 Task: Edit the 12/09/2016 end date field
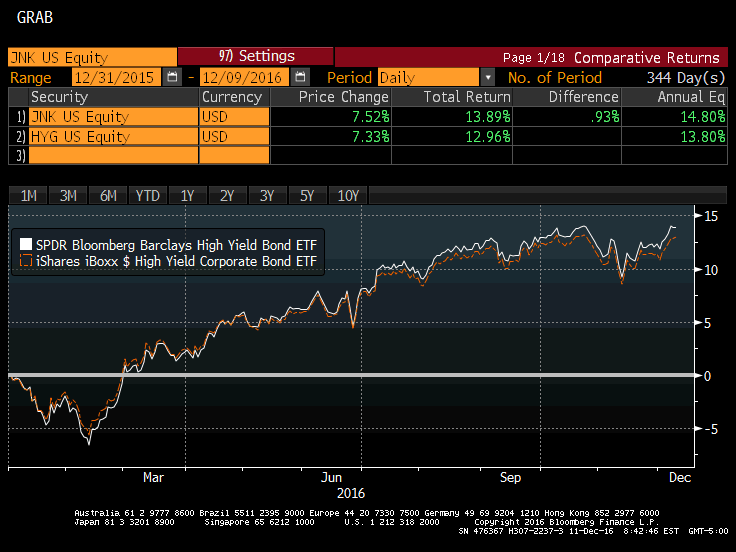click(x=245, y=77)
